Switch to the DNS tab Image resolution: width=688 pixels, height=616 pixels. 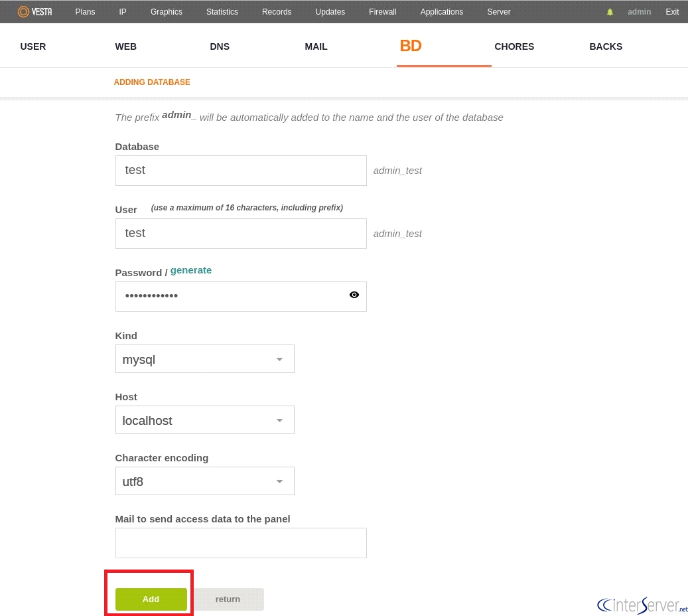tap(220, 46)
